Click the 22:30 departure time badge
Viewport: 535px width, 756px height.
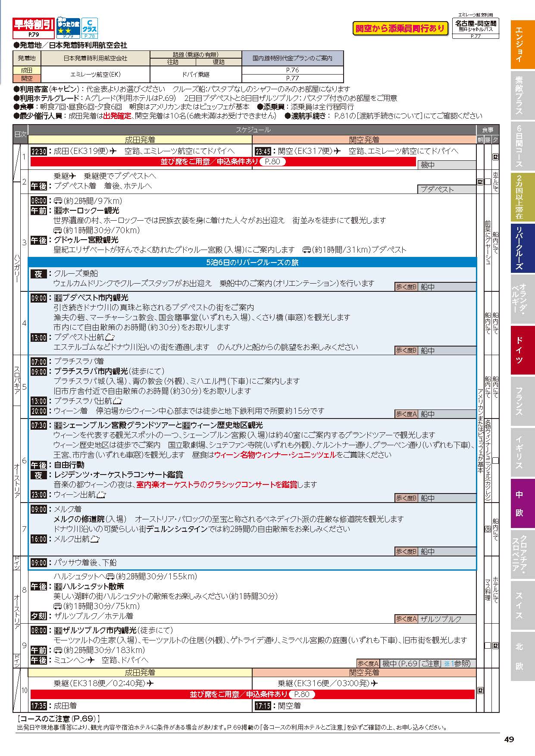coord(39,151)
